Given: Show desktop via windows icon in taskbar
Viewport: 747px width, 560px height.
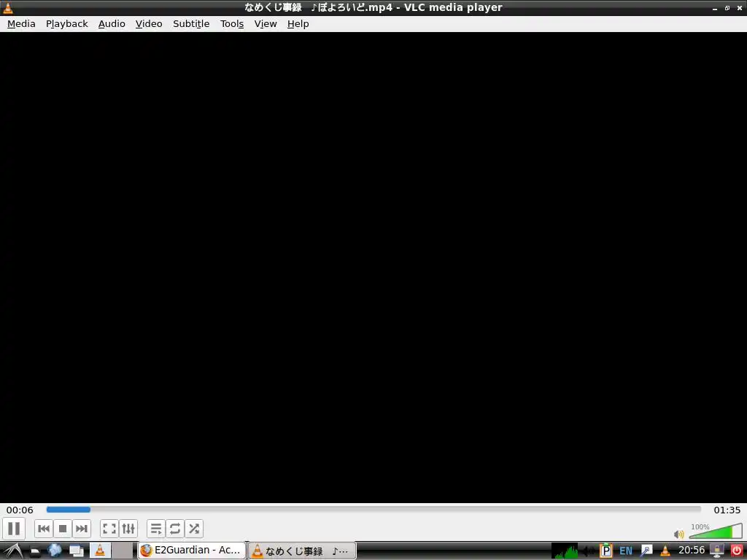Looking at the screenshot, I should click(x=76, y=551).
